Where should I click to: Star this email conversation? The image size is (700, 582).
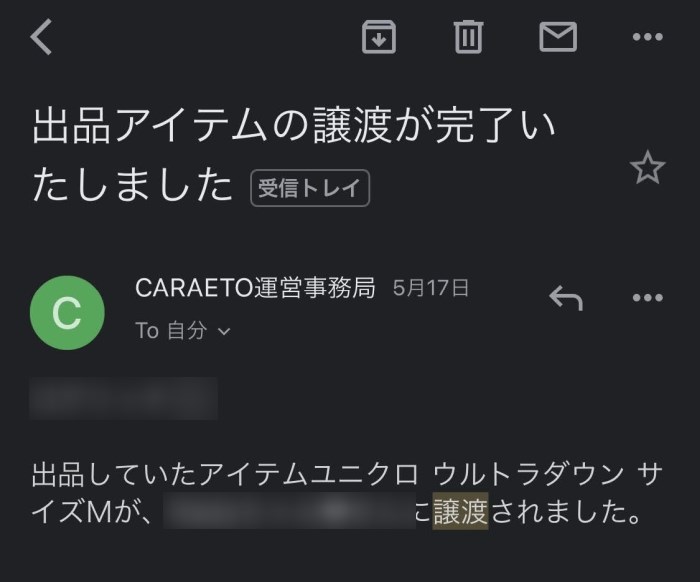pyautogui.click(x=647, y=167)
